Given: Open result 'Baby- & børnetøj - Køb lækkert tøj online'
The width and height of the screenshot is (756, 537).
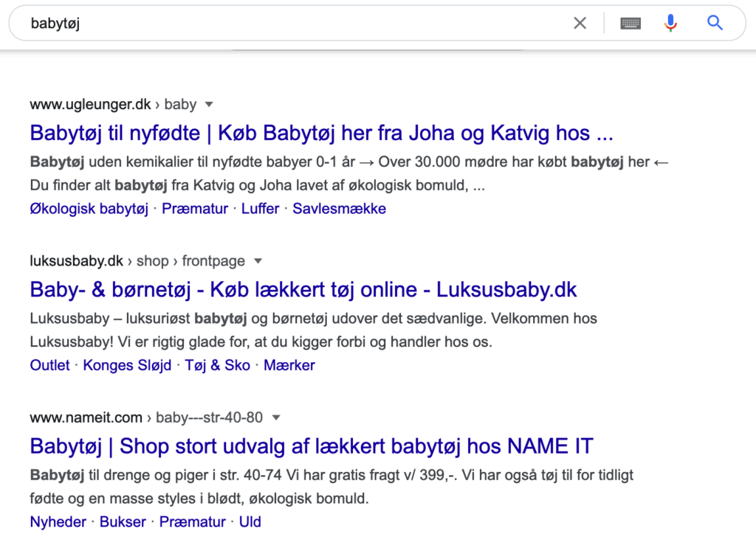Looking at the screenshot, I should click(303, 289).
